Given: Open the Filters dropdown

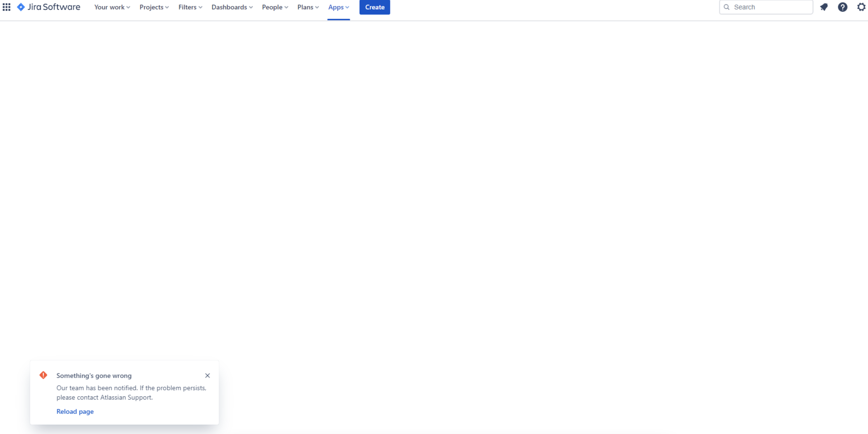Looking at the screenshot, I should tap(190, 7).
